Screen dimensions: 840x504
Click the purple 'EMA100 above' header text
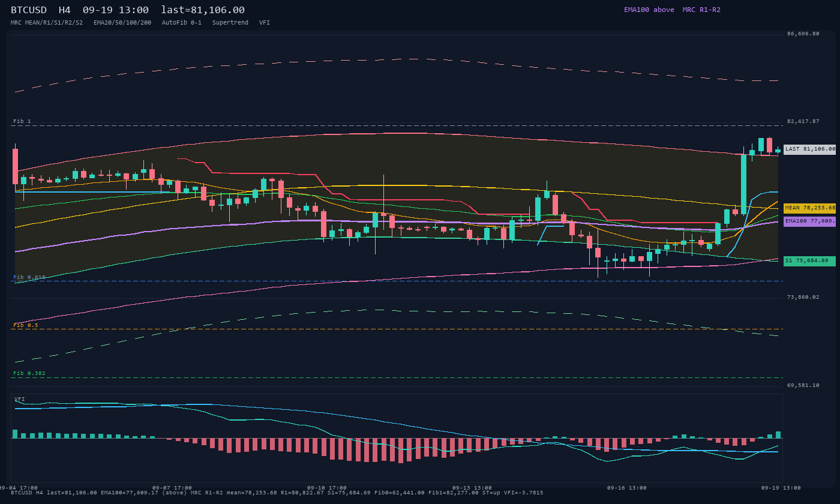point(649,10)
